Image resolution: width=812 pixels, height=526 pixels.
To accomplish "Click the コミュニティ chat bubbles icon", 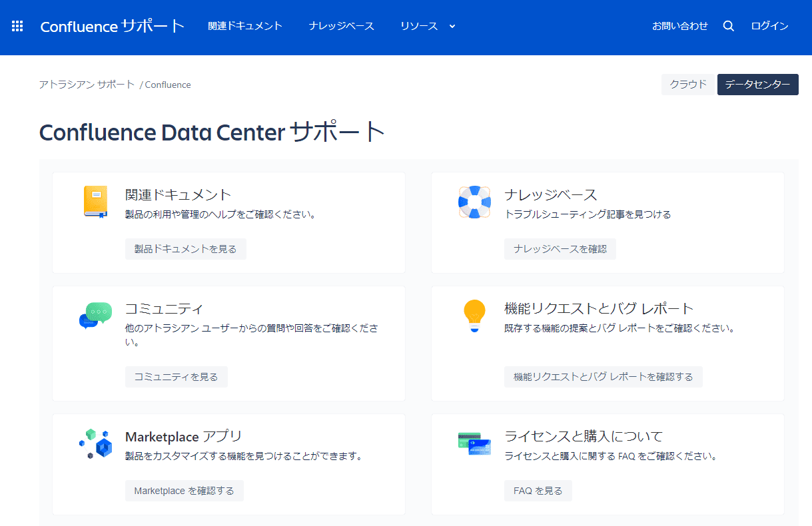I will click(95, 315).
